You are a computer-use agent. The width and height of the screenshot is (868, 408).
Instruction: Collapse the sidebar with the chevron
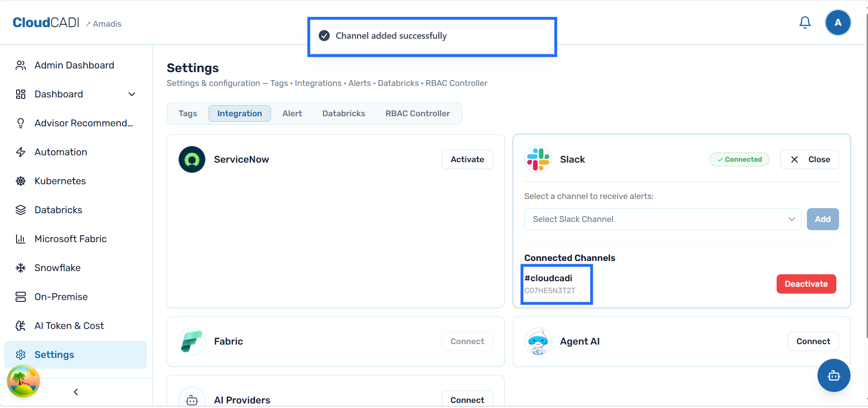76,392
